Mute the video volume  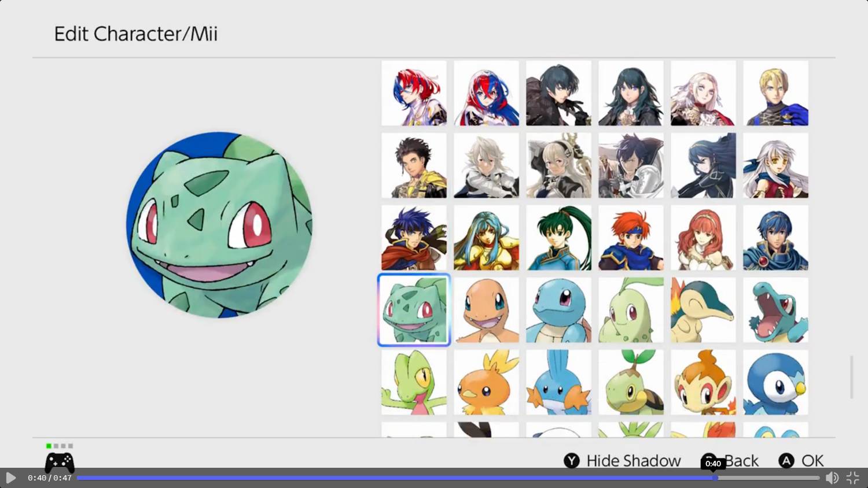(832, 478)
